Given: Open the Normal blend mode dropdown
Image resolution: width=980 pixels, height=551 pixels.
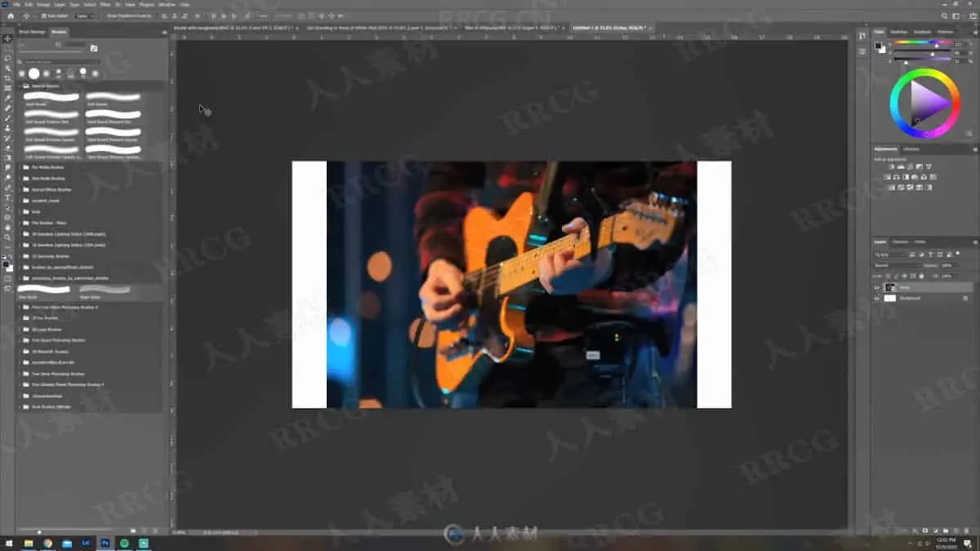Looking at the screenshot, I should 896,265.
